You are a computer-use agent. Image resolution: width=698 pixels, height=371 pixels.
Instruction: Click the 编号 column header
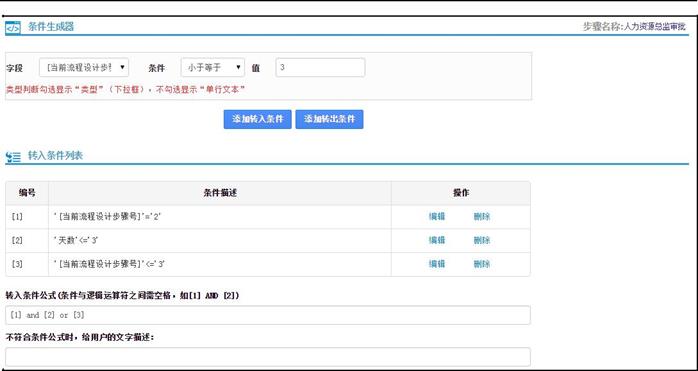point(27,193)
